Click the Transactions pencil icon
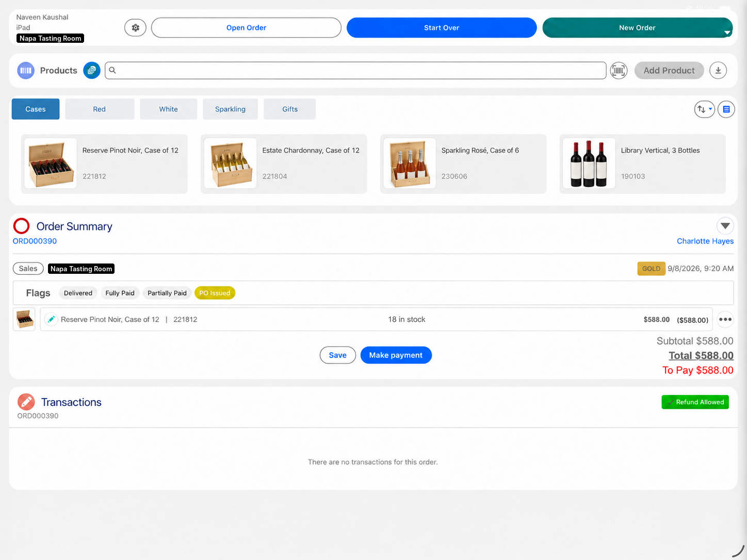Viewport: 747px width, 560px height. pyautogui.click(x=26, y=402)
